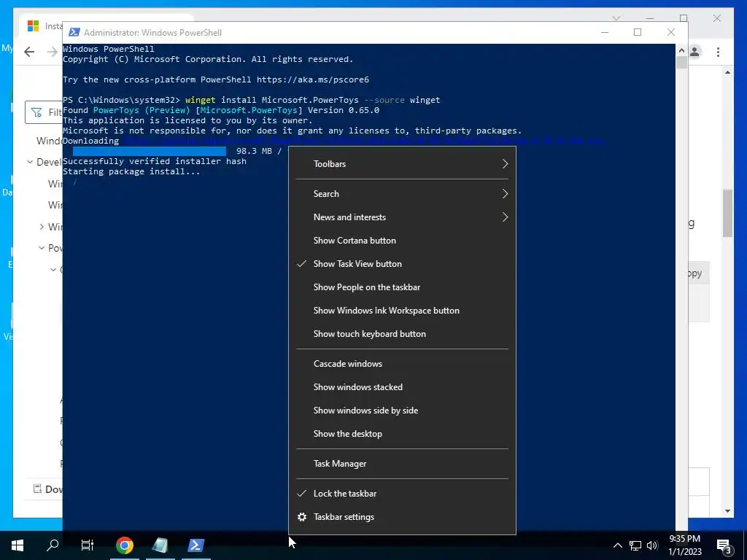This screenshot has height=560, width=747.
Task: Open the browser profile avatar icon
Action: click(694, 52)
